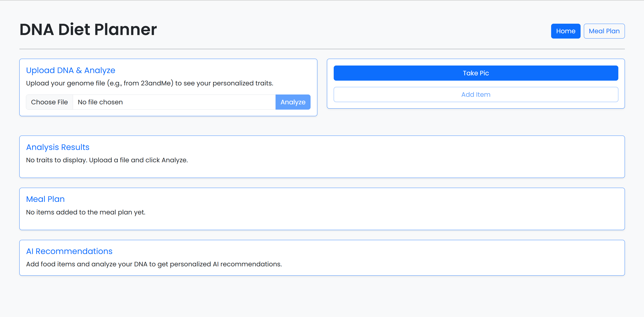This screenshot has width=644, height=317.
Task: Click the DNA Diet Planner title
Action: coord(88,29)
